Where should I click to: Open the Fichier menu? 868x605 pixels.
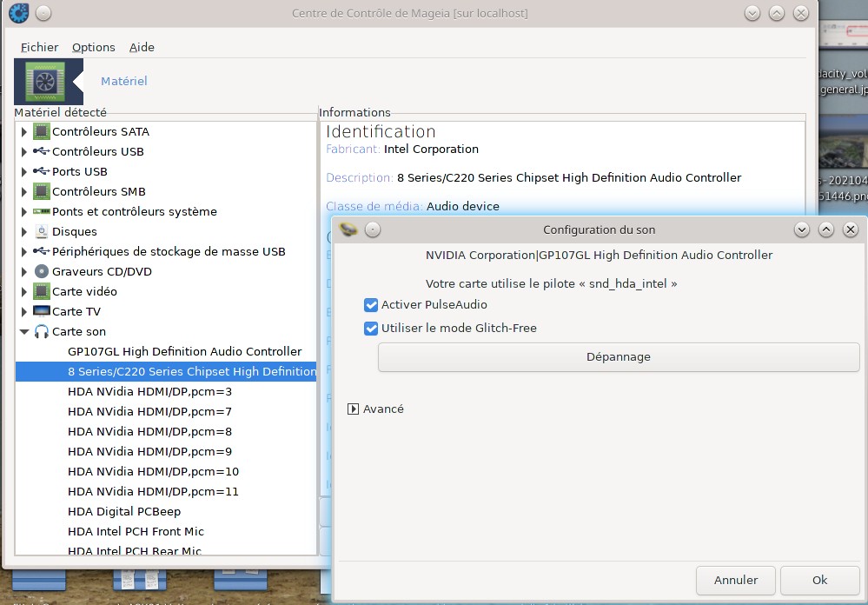click(39, 47)
